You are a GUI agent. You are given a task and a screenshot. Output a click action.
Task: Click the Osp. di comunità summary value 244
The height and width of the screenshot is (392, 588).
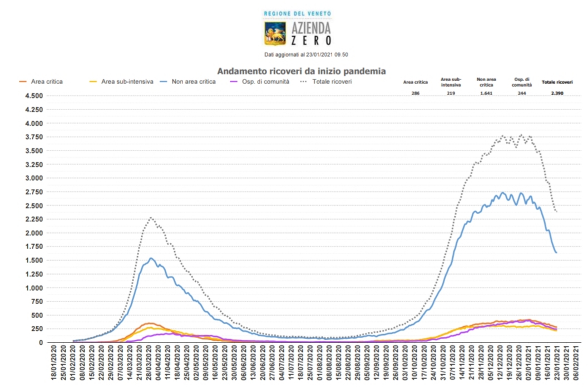[x=522, y=93]
